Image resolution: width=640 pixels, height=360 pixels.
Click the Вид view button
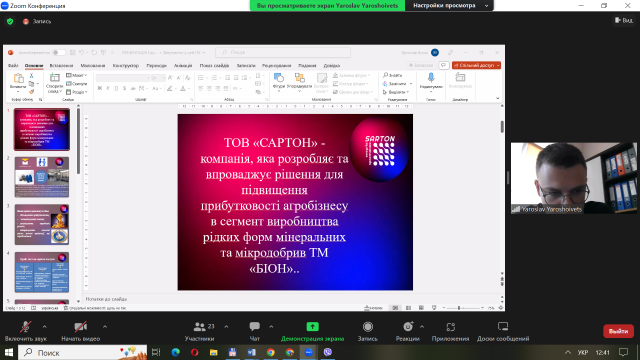point(624,20)
